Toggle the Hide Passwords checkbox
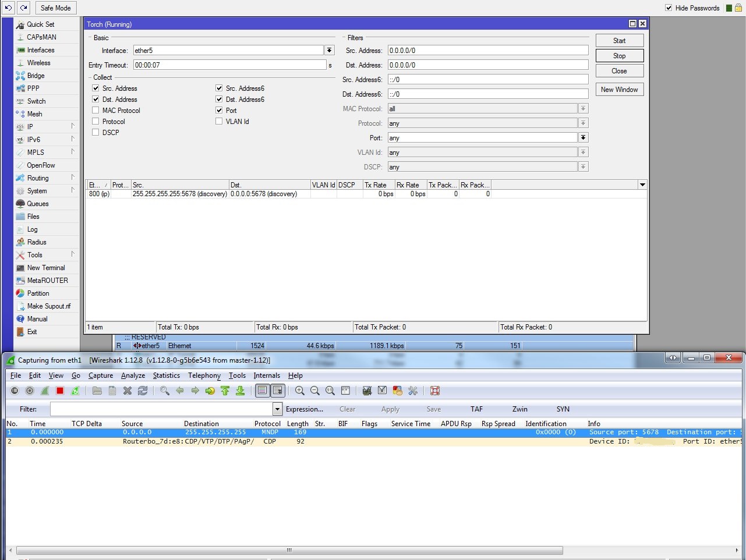The image size is (746, 560). point(669,8)
